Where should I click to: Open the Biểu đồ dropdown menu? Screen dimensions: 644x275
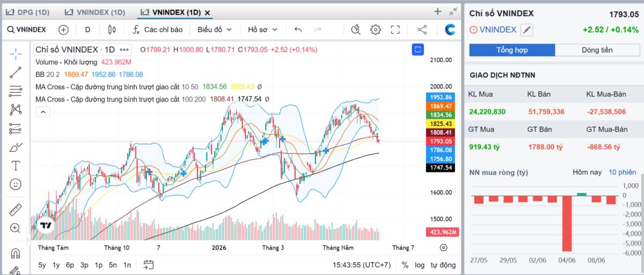(215, 30)
